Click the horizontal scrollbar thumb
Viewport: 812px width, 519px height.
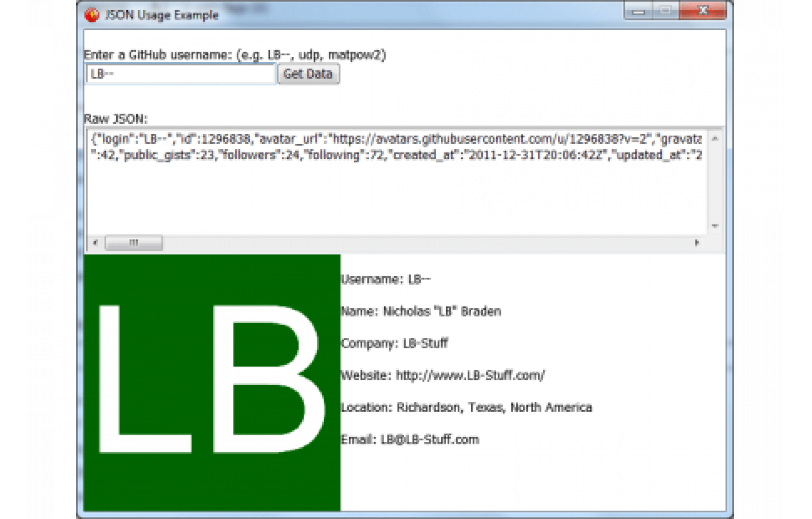coord(134,243)
